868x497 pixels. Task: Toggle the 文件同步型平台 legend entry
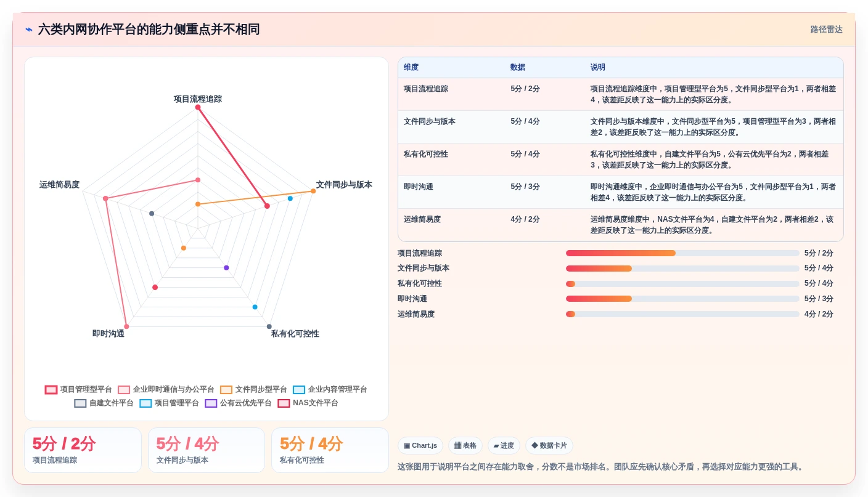click(253, 390)
